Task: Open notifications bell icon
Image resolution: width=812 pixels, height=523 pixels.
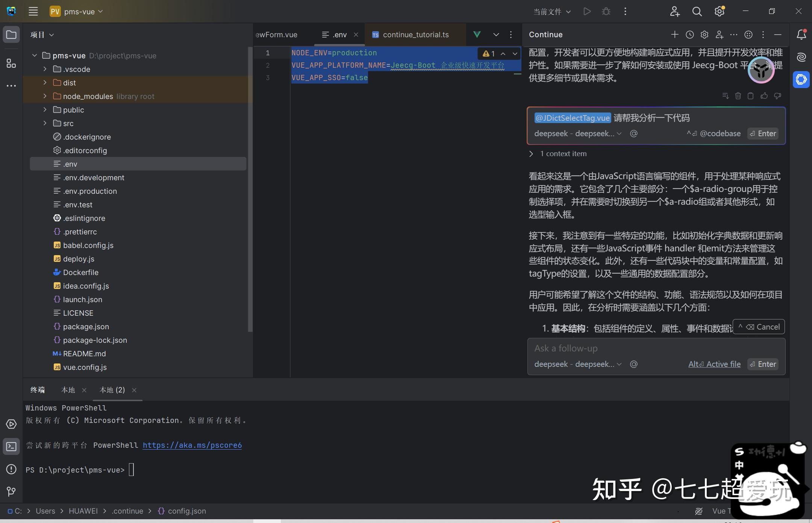Action: pos(801,35)
